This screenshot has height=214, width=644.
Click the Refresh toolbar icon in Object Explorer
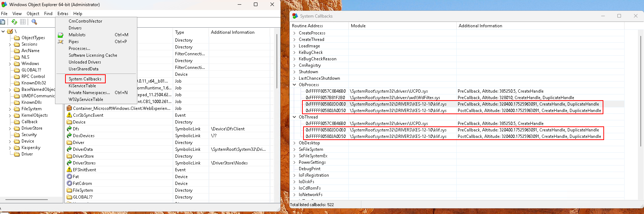coord(14,22)
